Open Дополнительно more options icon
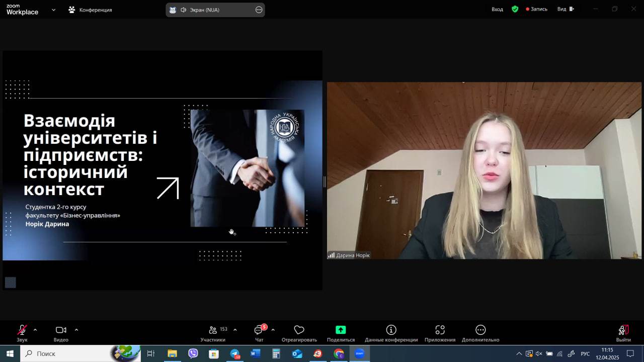644x362 pixels. click(480, 330)
